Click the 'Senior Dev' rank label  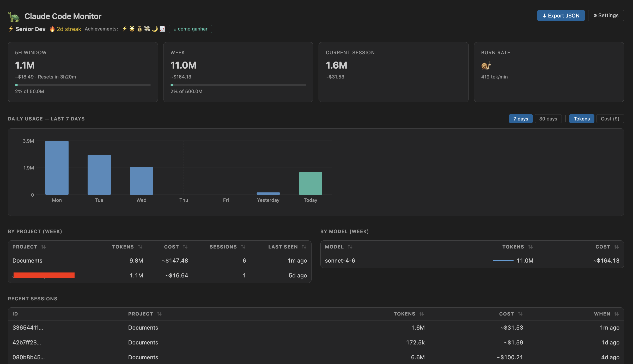click(30, 29)
